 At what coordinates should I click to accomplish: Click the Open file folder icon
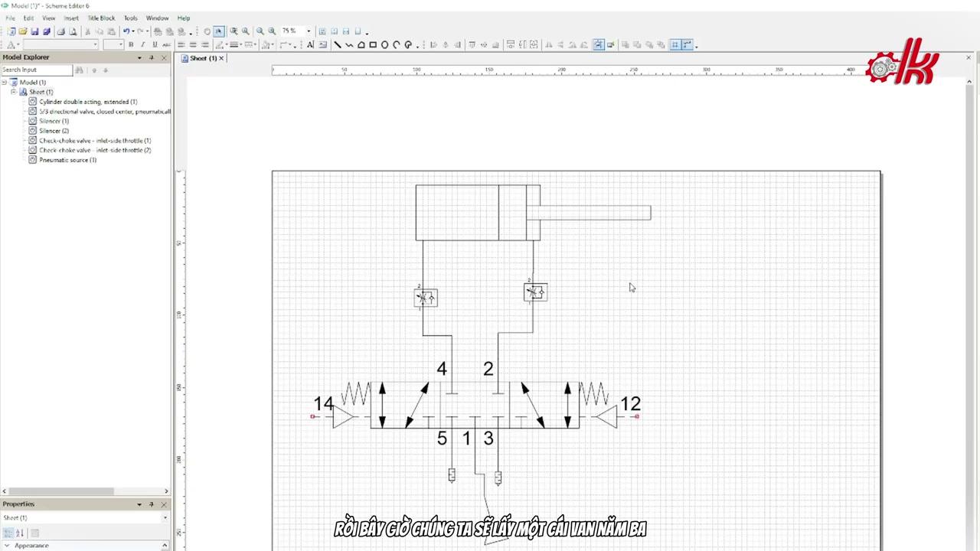point(23,31)
